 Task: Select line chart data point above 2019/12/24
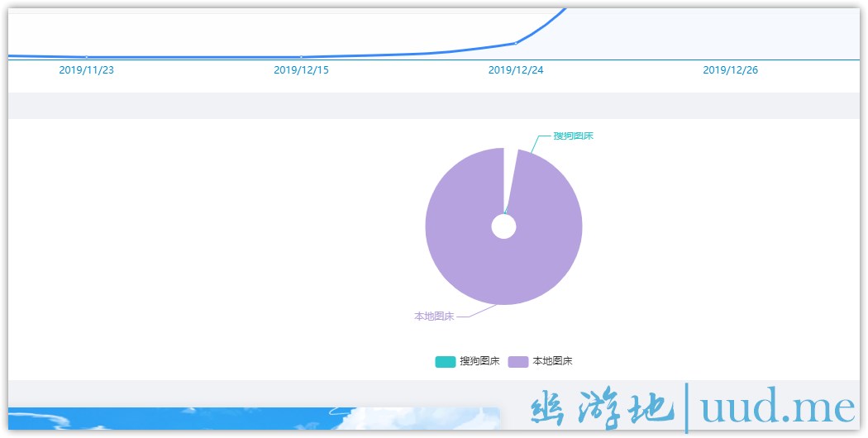tap(516, 43)
